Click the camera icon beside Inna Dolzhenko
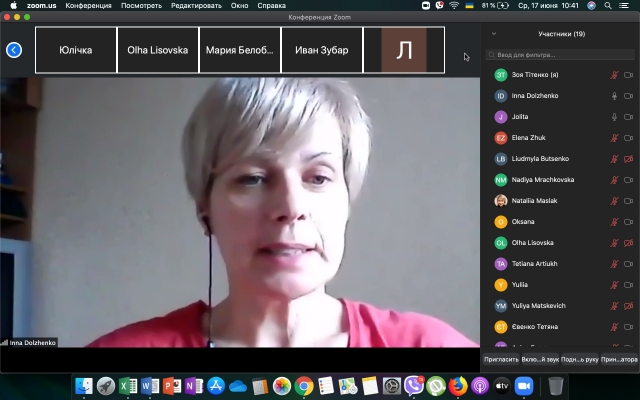This screenshot has height=400, width=640. pos(629,96)
